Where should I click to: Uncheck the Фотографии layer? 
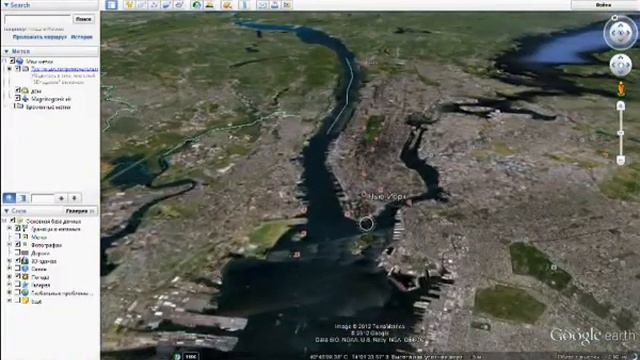(x=18, y=245)
